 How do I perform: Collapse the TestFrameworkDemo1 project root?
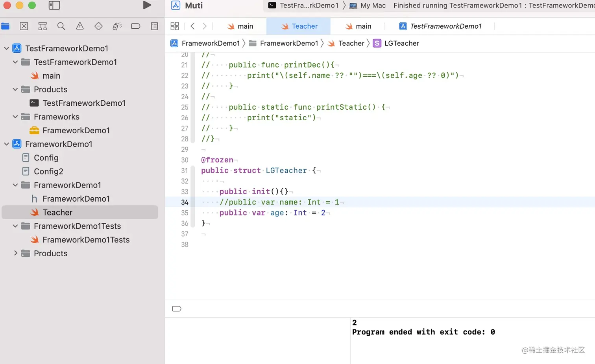coord(6,48)
